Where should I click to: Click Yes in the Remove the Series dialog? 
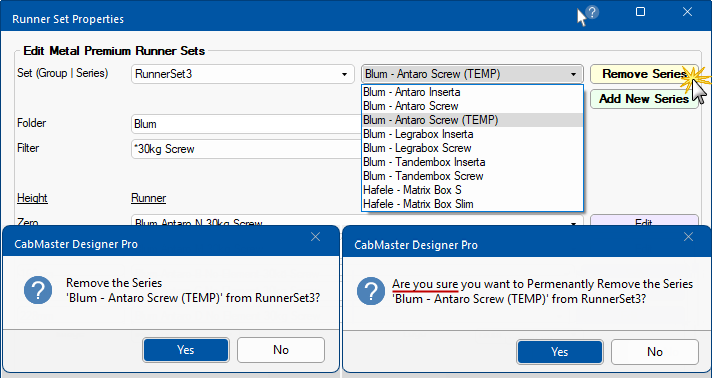click(x=186, y=350)
